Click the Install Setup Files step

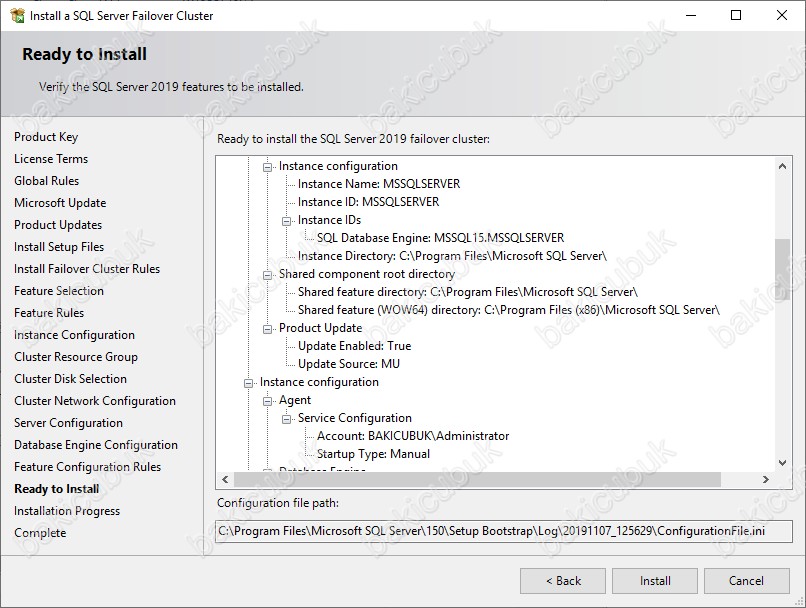click(59, 247)
